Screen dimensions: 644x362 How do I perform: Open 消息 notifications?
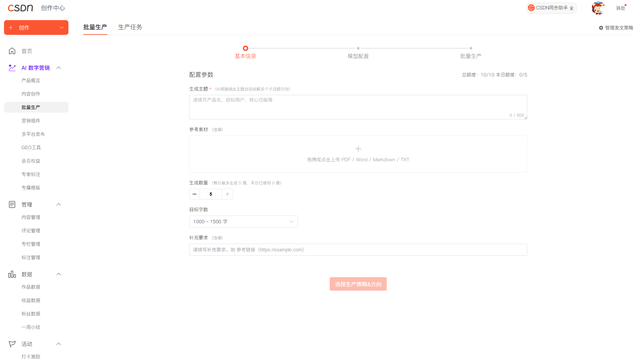621,8
